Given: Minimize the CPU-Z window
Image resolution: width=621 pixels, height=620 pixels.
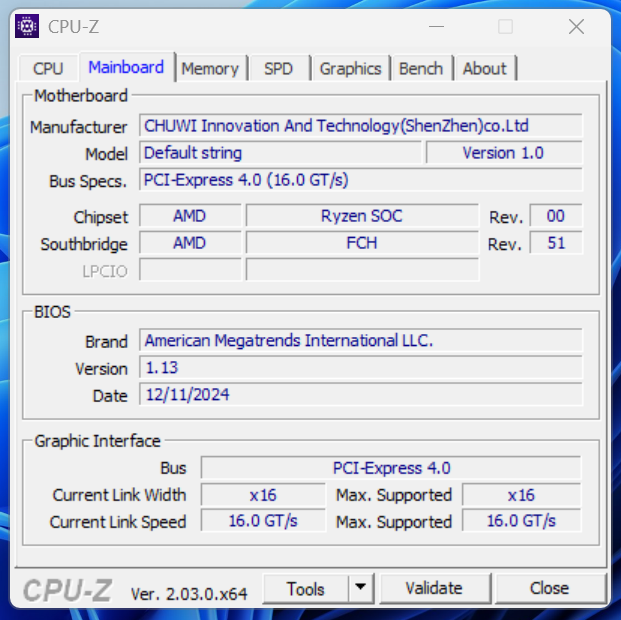Looking at the screenshot, I should 436,27.
